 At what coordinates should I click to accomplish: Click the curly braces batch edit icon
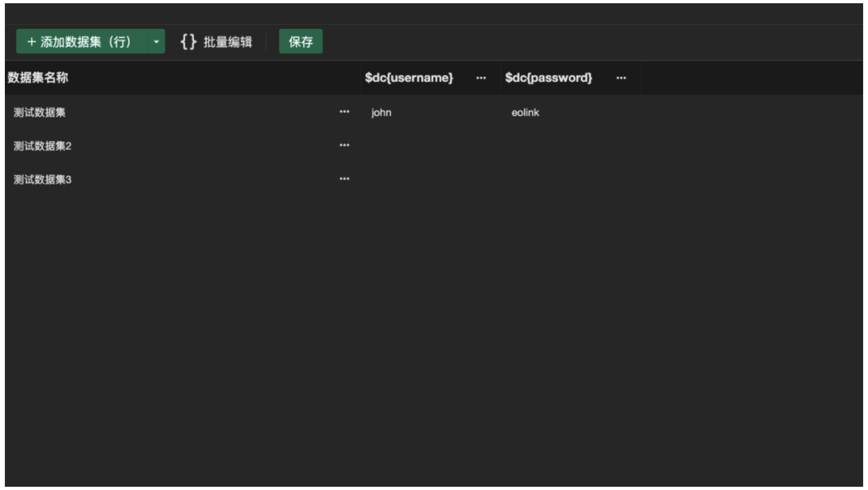[188, 42]
